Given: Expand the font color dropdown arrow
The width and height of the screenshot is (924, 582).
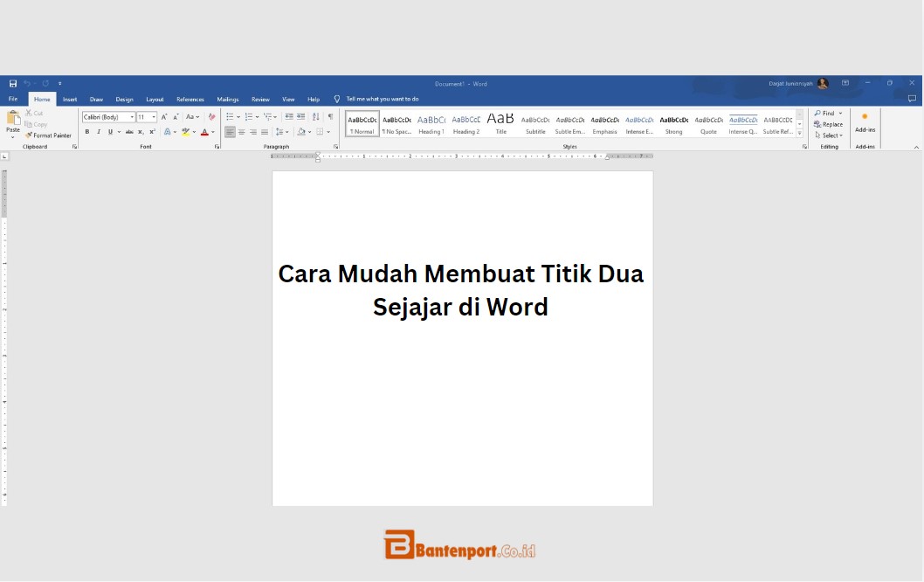Looking at the screenshot, I should point(212,131).
